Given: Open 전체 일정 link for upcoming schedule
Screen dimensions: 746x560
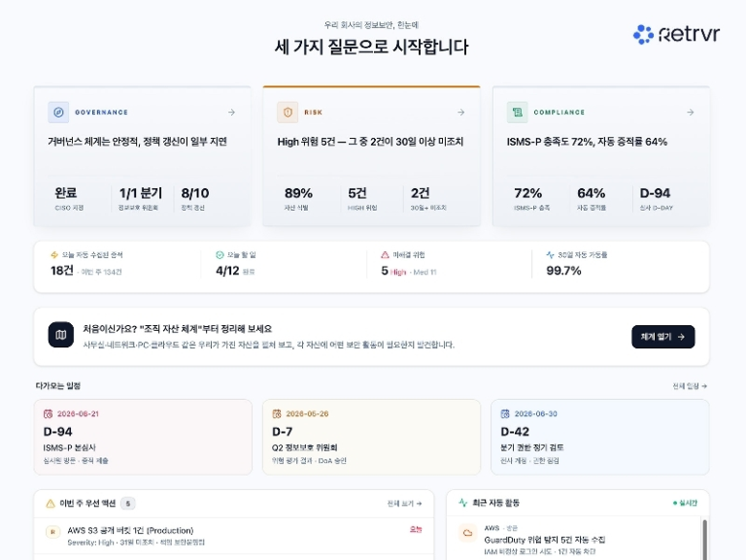Looking at the screenshot, I should (x=690, y=386).
